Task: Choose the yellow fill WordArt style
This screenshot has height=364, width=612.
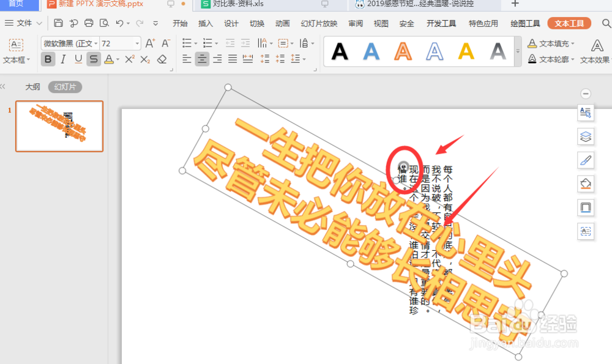Action: point(466,51)
